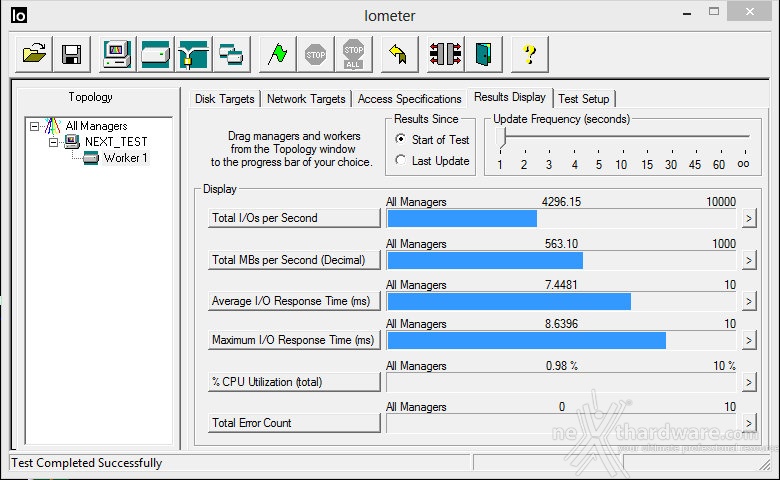
Task: Exit Iometer door icon
Action: (484, 54)
